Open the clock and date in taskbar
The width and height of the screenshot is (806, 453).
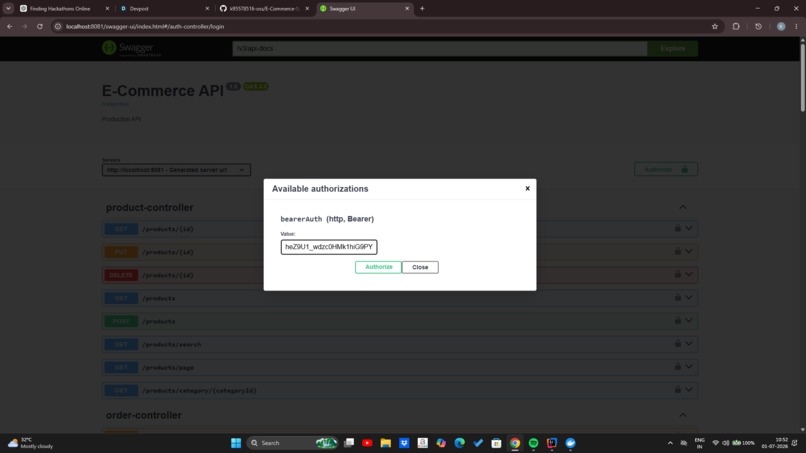point(775,443)
